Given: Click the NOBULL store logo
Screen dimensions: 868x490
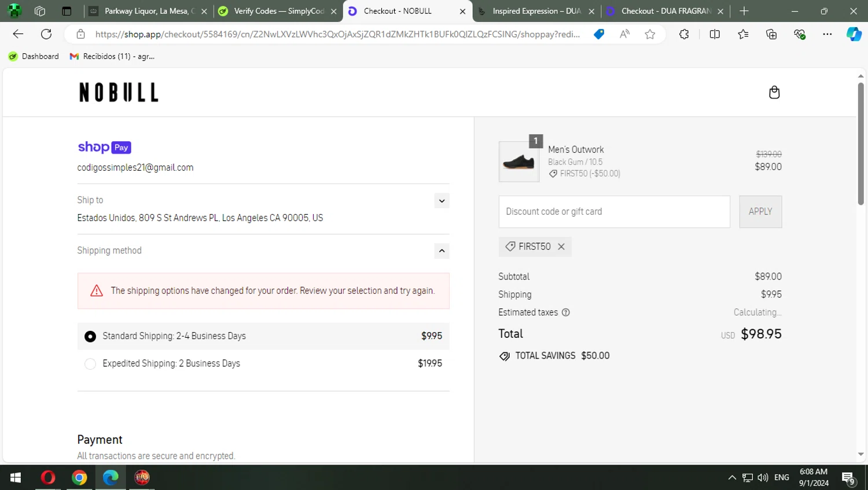Looking at the screenshot, I should [119, 93].
